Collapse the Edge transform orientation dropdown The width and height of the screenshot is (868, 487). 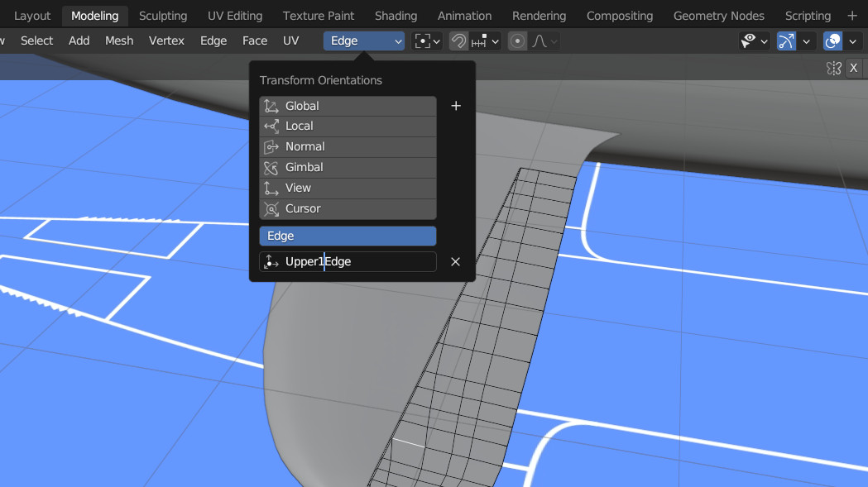tap(364, 41)
